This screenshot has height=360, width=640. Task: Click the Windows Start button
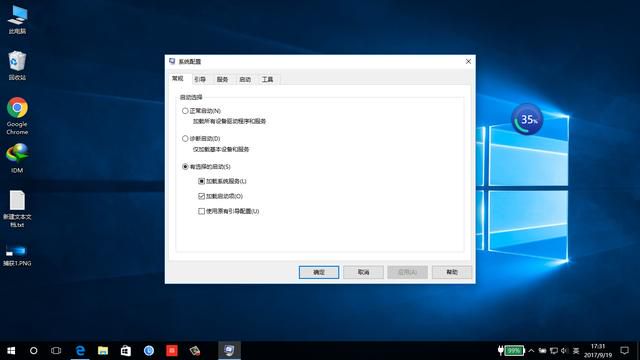[x=11, y=351]
